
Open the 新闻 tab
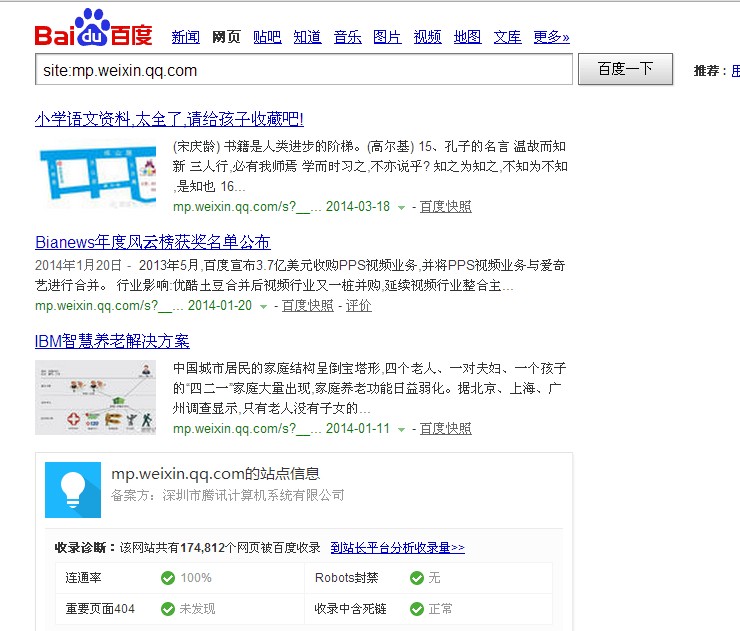coord(185,37)
